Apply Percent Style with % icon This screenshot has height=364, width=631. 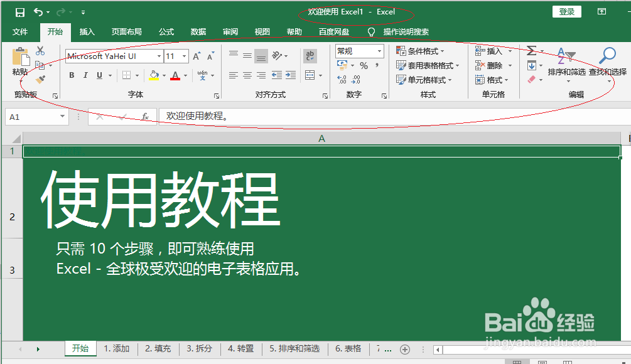click(364, 65)
